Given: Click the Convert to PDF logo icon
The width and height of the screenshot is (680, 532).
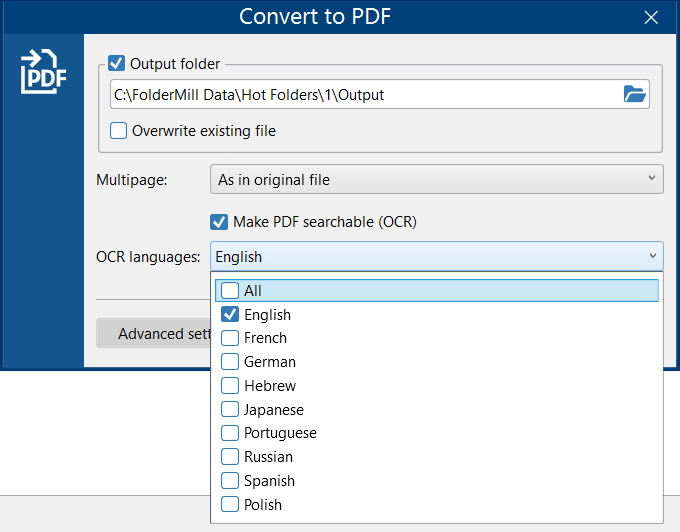Looking at the screenshot, I should pos(43,72).
